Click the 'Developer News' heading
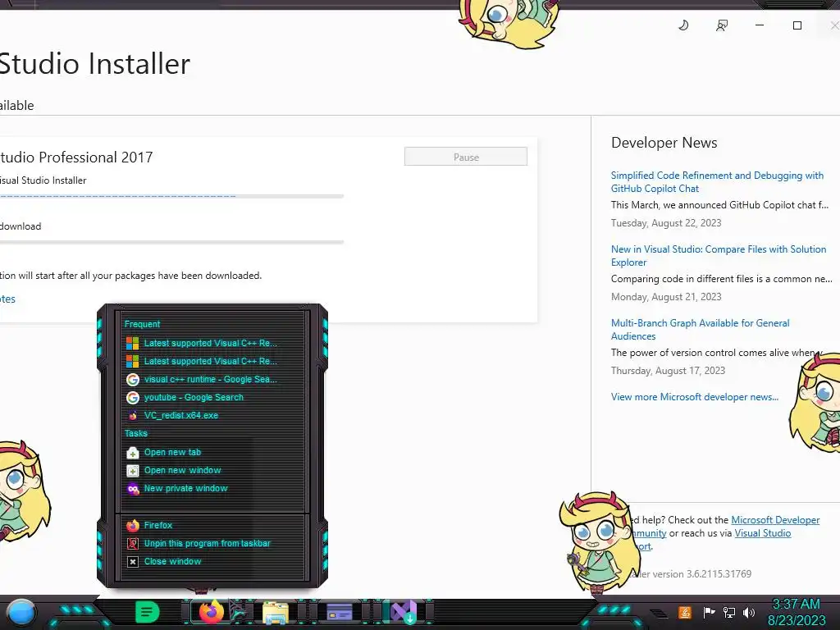The image size is (840, 630). pyautogui.click(x=664, y=143)
